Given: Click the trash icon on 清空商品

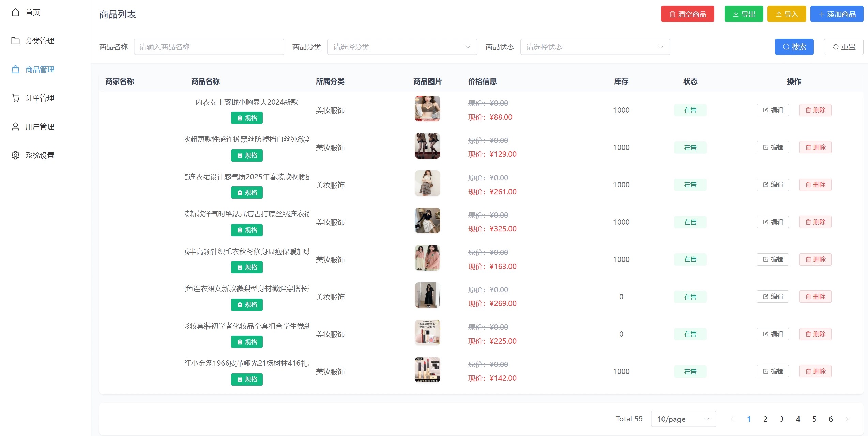Looking at the screenshot, I should coord(672,14).
